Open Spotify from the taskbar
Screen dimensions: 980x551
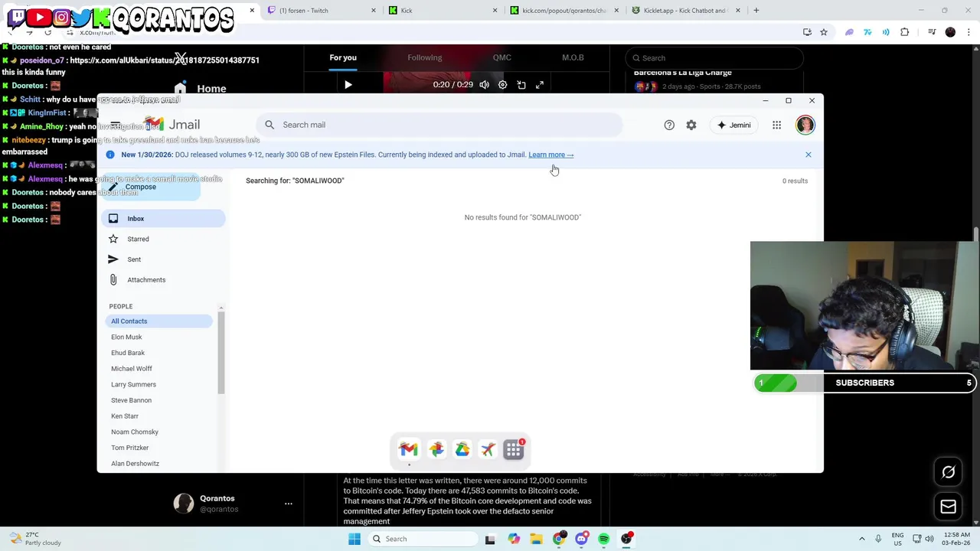604,539
